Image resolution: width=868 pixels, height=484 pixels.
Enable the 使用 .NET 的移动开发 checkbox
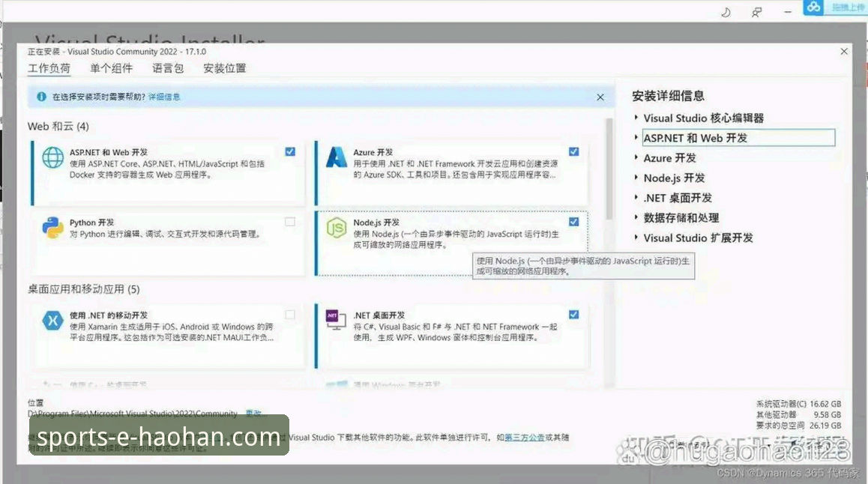point(290,315)
